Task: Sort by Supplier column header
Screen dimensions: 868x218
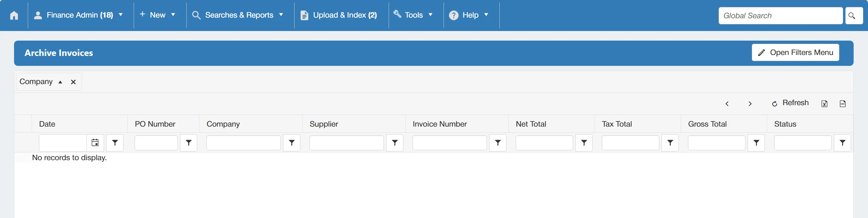Action: [324, 124]
